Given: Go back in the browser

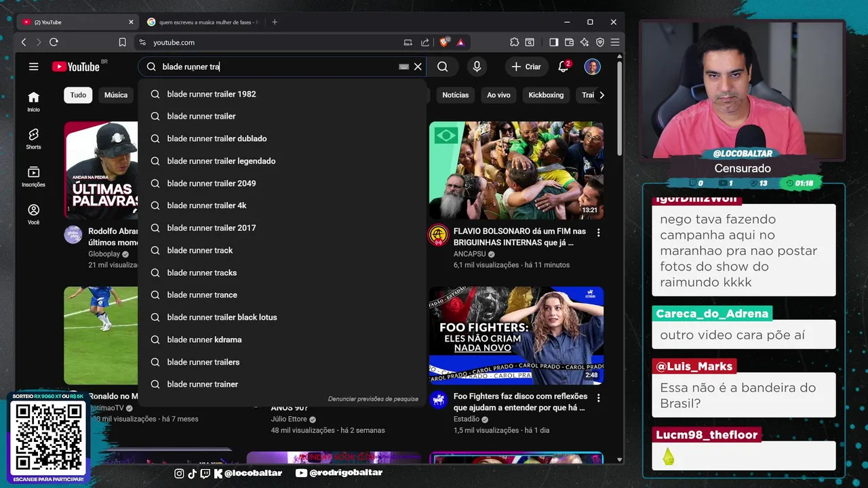Looking at the screenshot, I should (24, 42).
